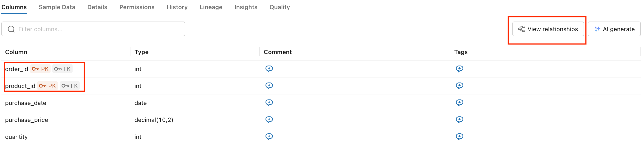Open the Quality tab
Screen dimensions: 644x165
tap(280, 7)
